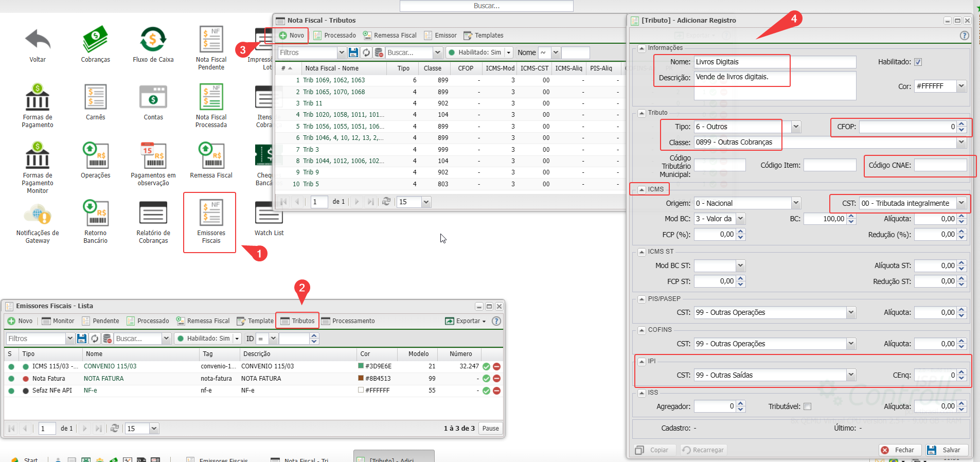980x462 pixels.
Task: Open Nota Fiscal Pendente icon
Action: click(211, 40)
